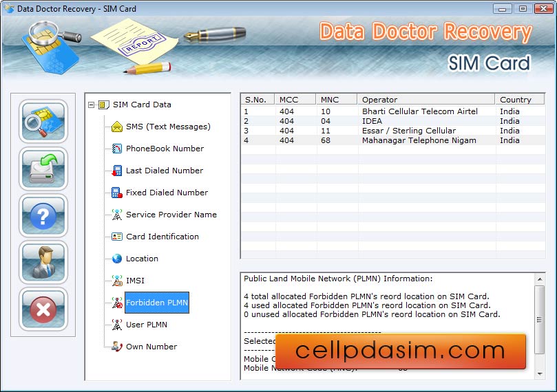Sort table by Country column header
This screenshot has width=557, height=392.
point(520,100)
